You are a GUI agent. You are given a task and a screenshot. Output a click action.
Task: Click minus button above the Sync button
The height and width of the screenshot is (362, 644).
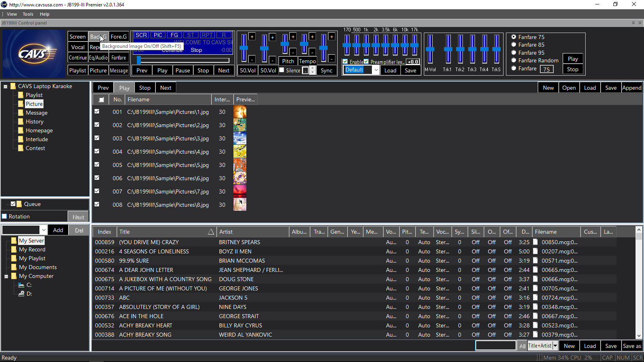[332, 59]
